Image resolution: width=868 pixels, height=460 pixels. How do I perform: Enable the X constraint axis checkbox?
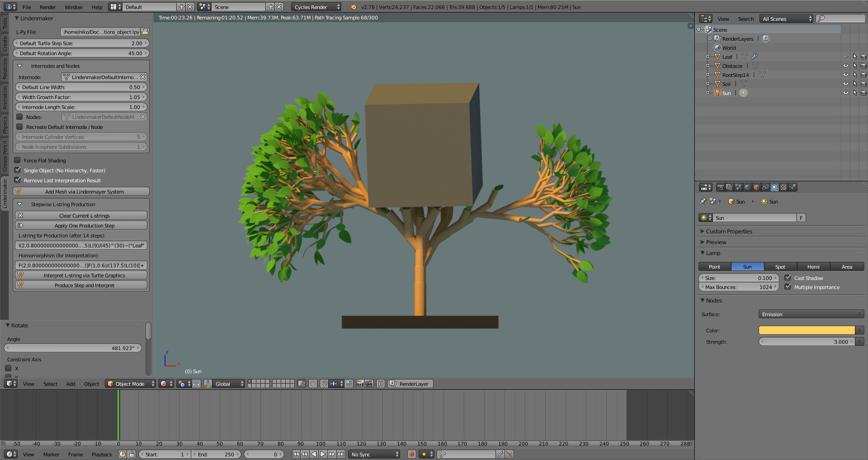pos(8,368)
